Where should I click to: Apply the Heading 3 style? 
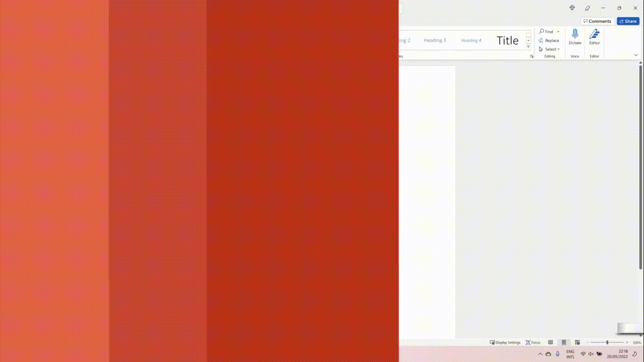tap(435, 41)
